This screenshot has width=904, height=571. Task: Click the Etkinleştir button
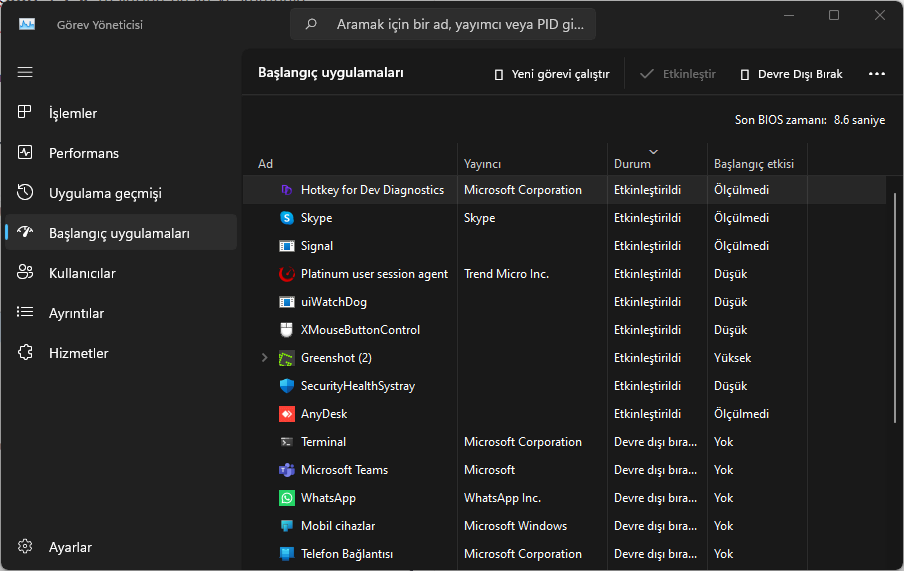(679, 74)
